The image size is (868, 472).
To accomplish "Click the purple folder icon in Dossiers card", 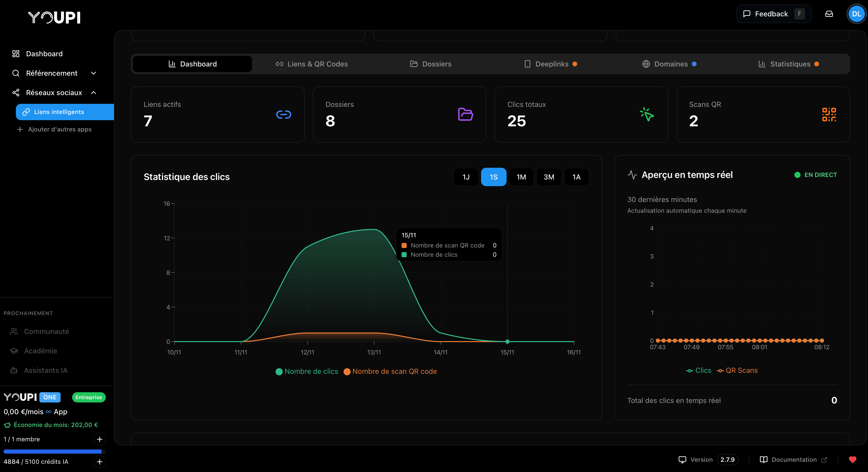I will [x=465, y=114].
